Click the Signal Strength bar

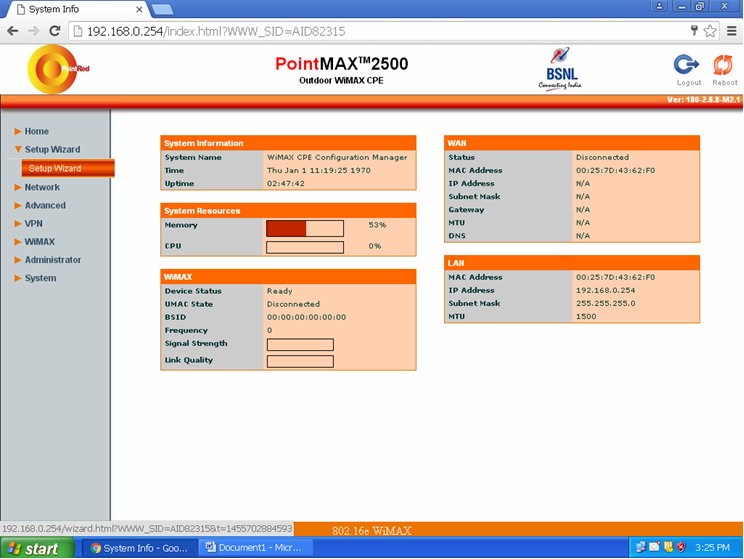click(300, 345)
